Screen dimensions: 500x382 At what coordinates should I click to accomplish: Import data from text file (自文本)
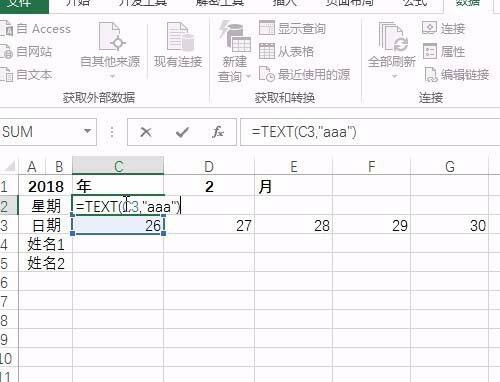pos(26,74)
